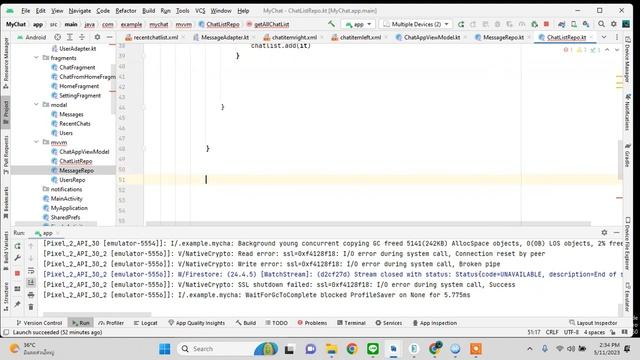This screenshot has width=640, height=360.
Task: Open the Multiple Devices (2) dropdown
Action: (x=416, y=24)
